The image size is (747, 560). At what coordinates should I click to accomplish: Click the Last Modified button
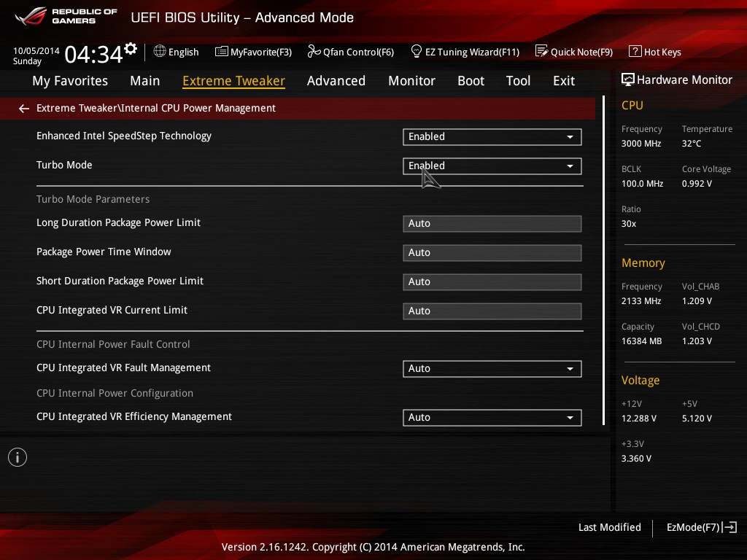[609, 527]
